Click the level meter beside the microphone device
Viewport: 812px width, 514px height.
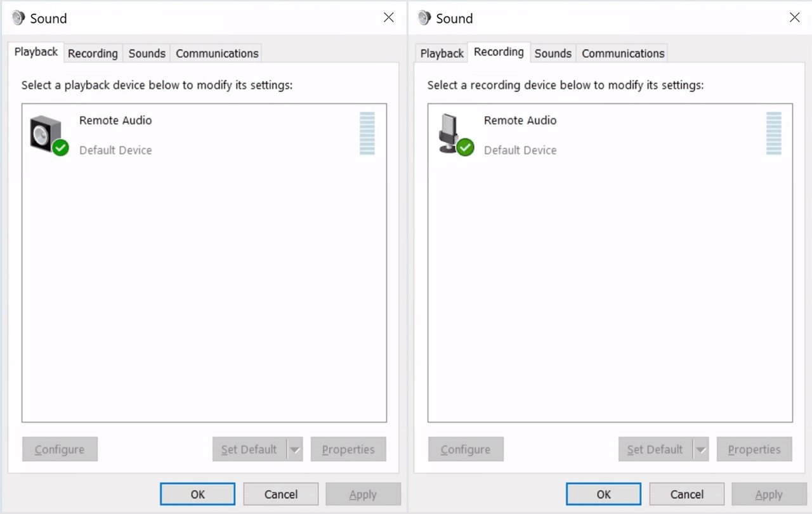point(773,133)
